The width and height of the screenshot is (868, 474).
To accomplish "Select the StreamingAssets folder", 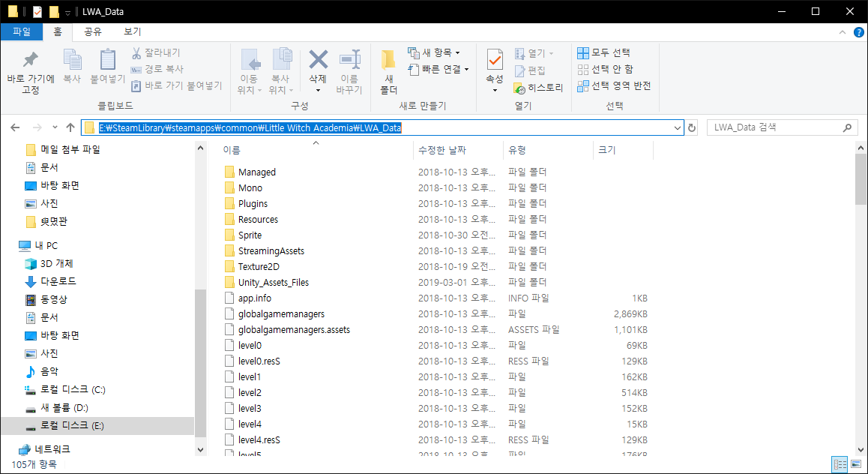I will pos(271,250).
